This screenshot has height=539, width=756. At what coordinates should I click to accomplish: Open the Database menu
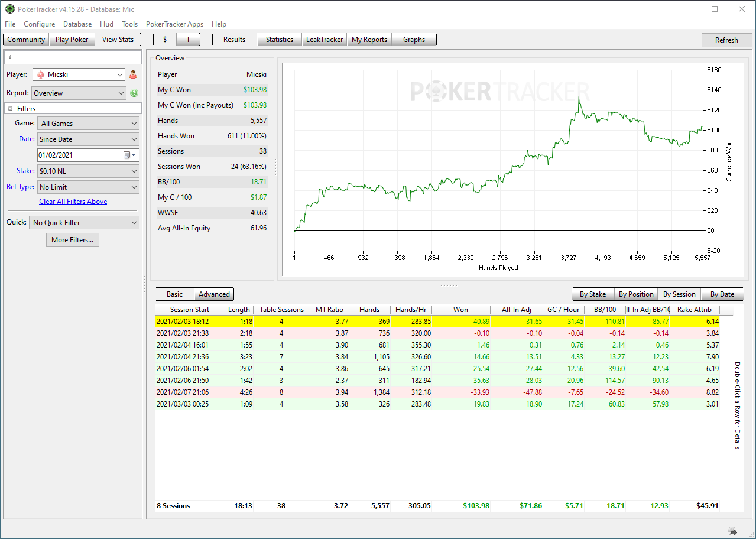tap(77, 24)
